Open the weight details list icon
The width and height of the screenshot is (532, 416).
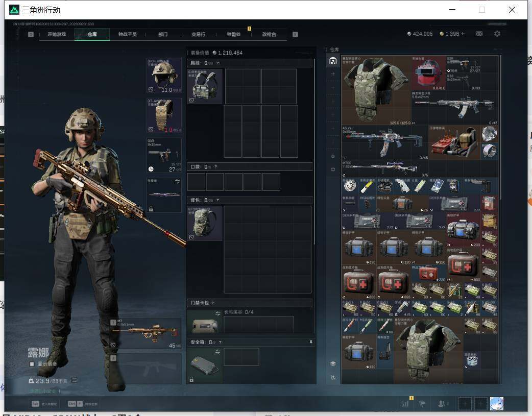click(74, 380)
